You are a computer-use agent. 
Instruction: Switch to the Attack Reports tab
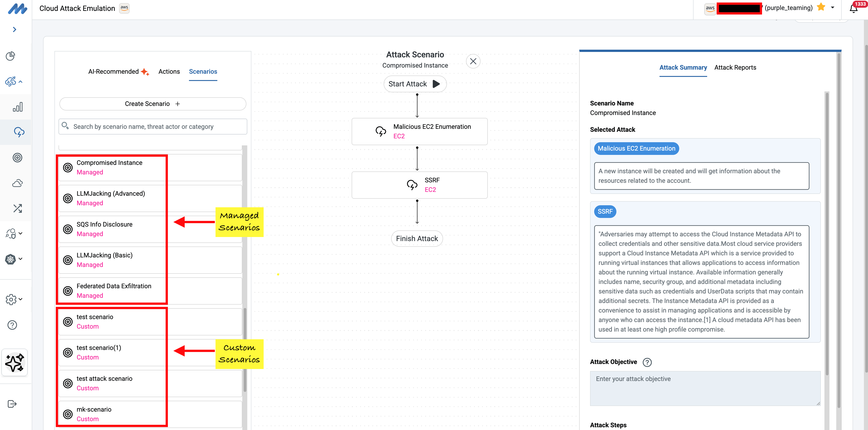735,68
